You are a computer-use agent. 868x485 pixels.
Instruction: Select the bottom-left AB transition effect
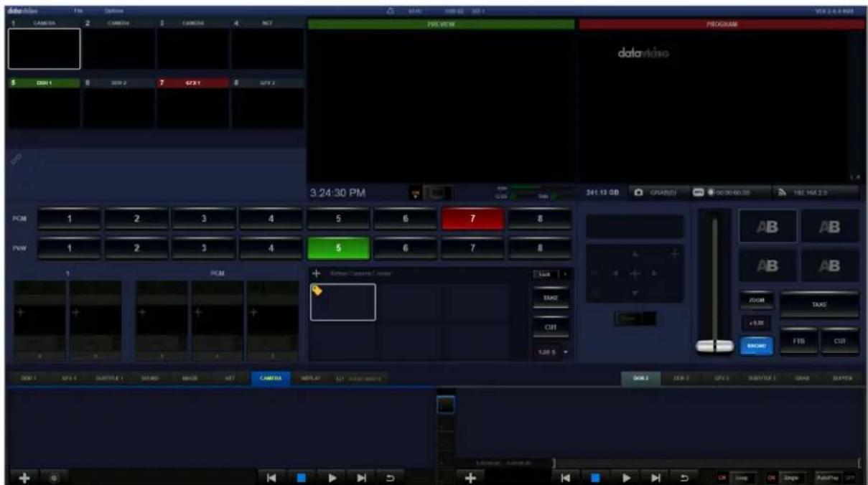tap(767, 266)
